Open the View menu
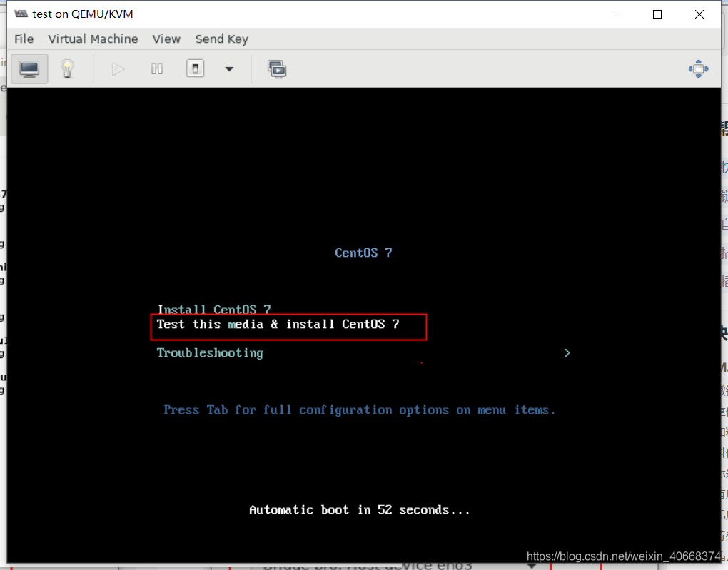 166,39
